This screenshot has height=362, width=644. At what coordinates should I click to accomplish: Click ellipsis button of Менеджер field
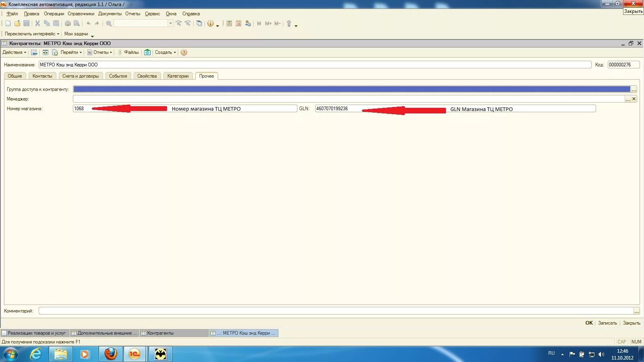point(627,99)
